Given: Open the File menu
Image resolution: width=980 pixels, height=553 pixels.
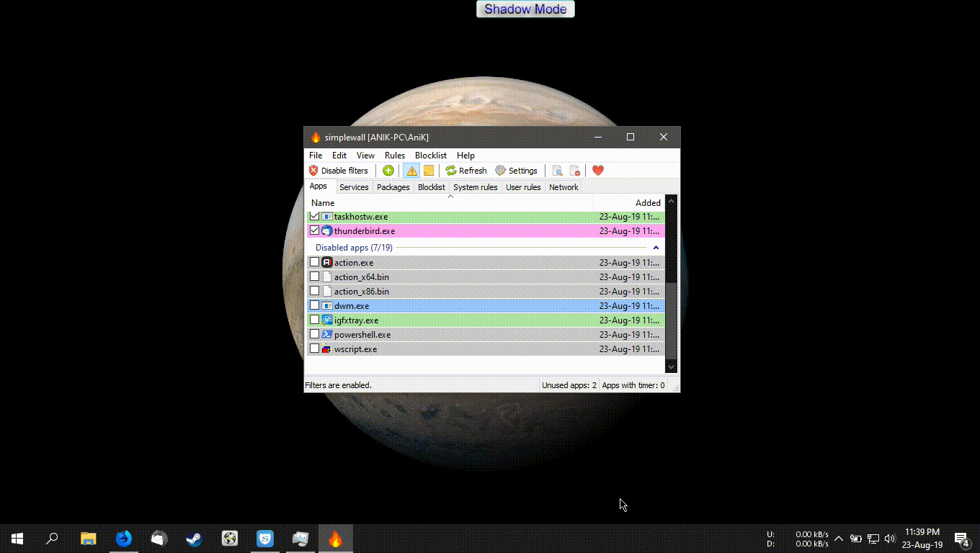Looking at the screenshot, I should point(316,156).
